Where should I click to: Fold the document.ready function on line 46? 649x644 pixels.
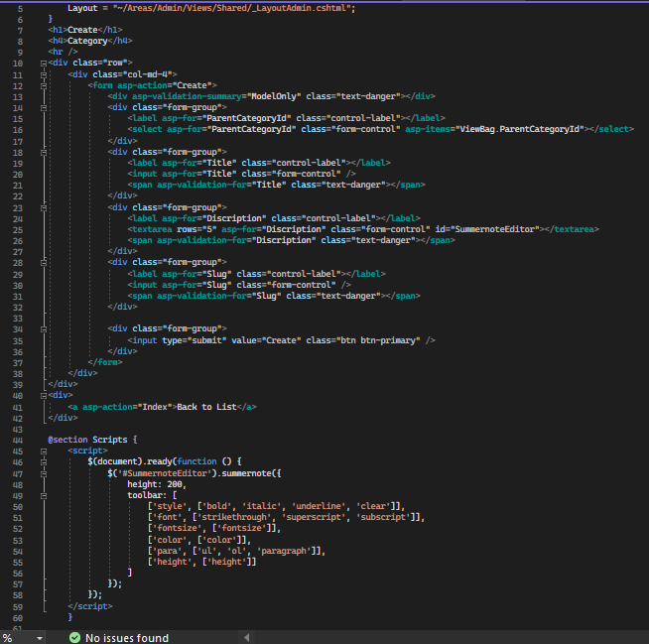click(x=42, y=461)
